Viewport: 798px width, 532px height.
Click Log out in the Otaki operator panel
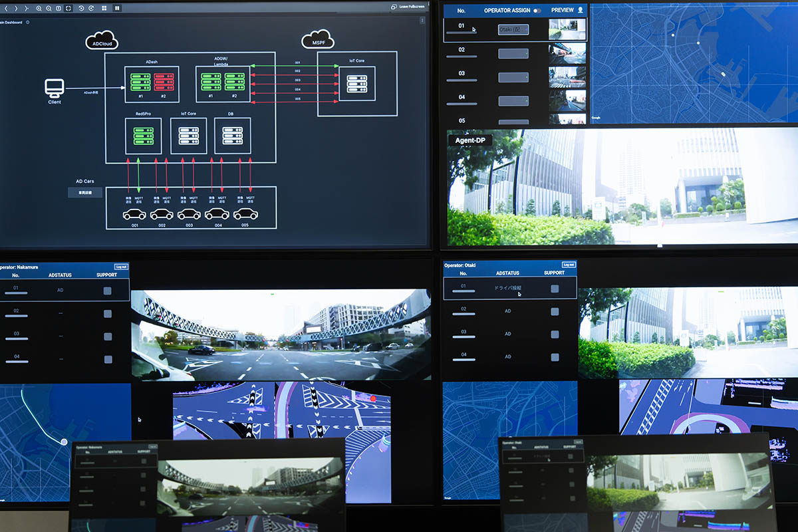coord(569,264)
